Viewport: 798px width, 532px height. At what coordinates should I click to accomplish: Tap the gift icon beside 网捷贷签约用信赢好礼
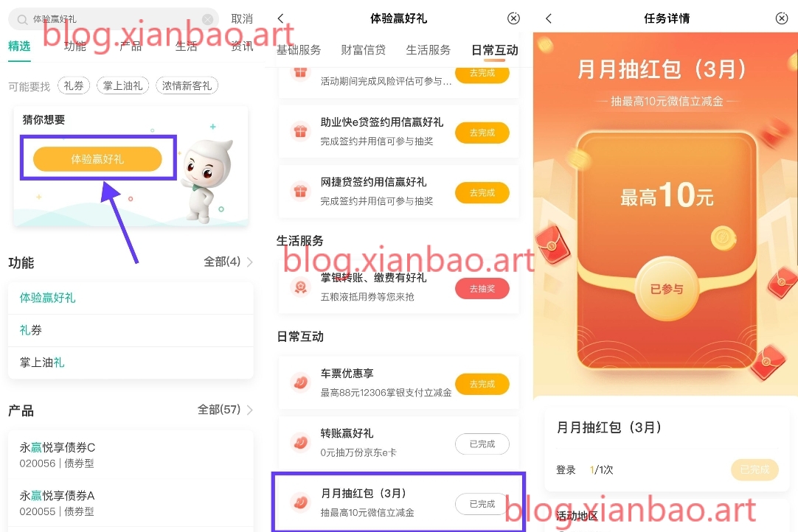(300, 192)
